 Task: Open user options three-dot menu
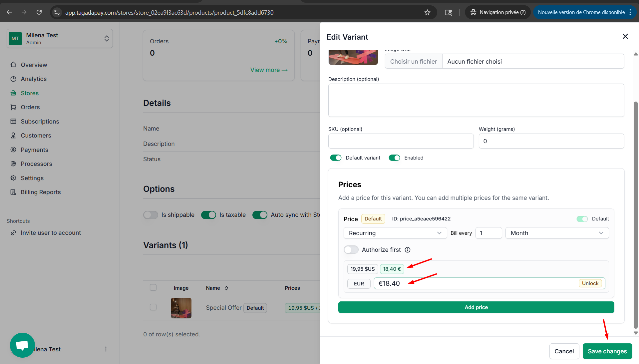[106, 349]
